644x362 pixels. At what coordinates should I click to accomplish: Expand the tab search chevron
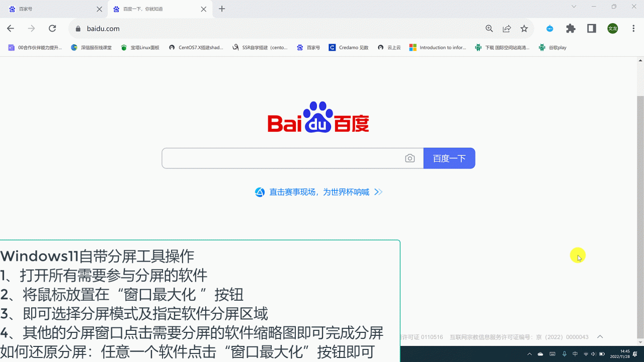pyautogui.click(x=574, y=7)
